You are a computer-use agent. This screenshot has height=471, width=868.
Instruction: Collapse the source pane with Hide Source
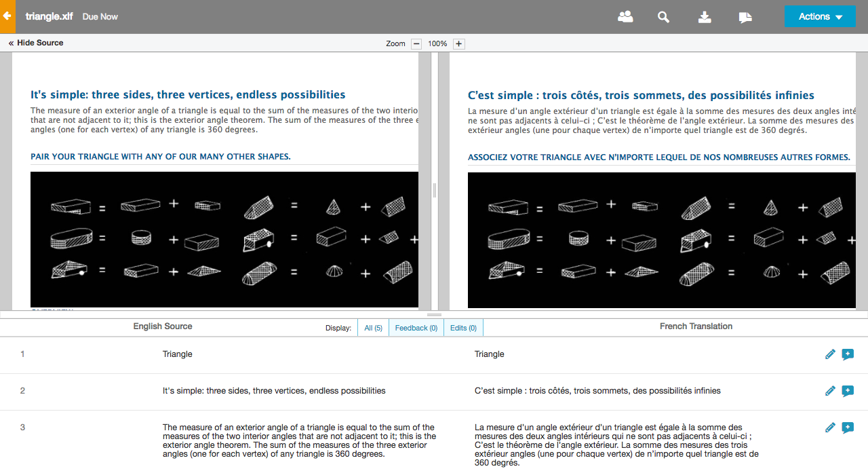click(36, 43)
